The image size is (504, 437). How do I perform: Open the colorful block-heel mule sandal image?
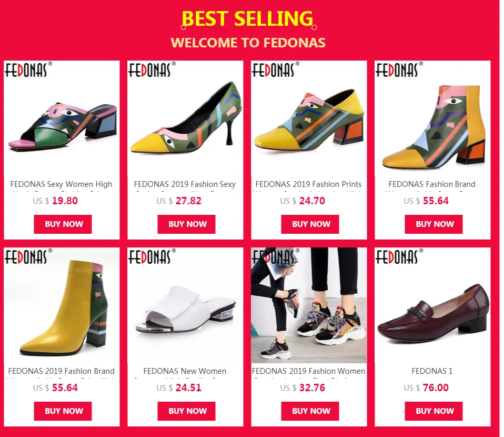pos(62,118)
